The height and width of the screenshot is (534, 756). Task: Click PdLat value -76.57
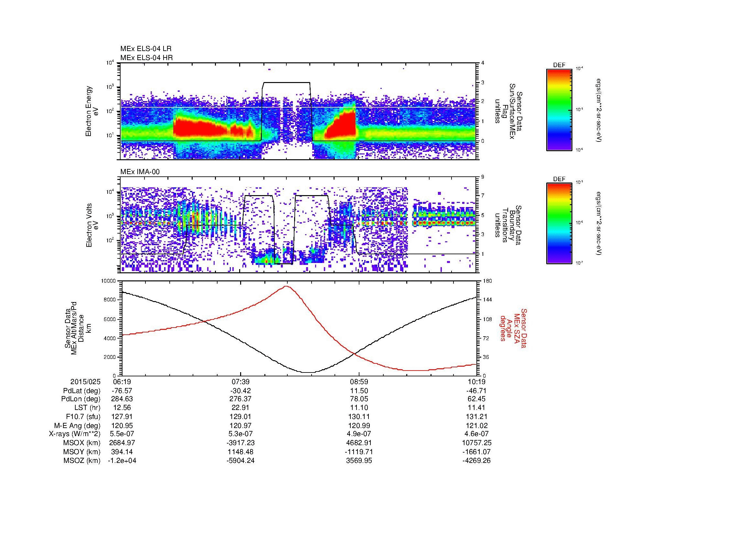(x=122, y=391)
